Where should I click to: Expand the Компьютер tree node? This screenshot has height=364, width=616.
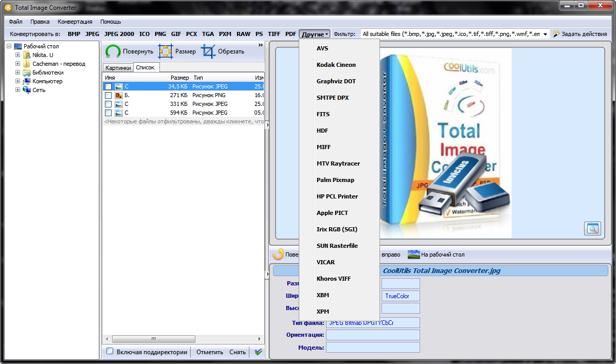[17, 81]
